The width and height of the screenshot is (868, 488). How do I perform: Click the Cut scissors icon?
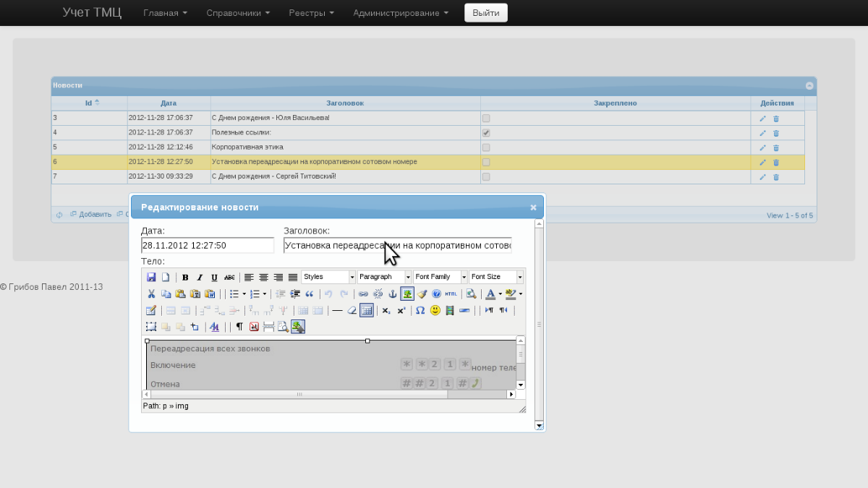[x=151, y=294]
